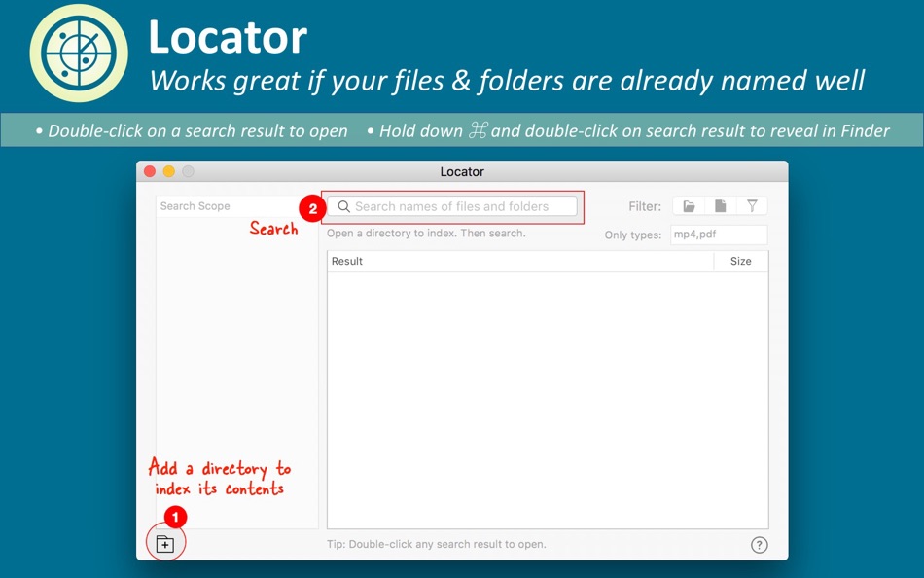Click the Only types input field
Screen dimensions: 924x578
pos(719,235)
